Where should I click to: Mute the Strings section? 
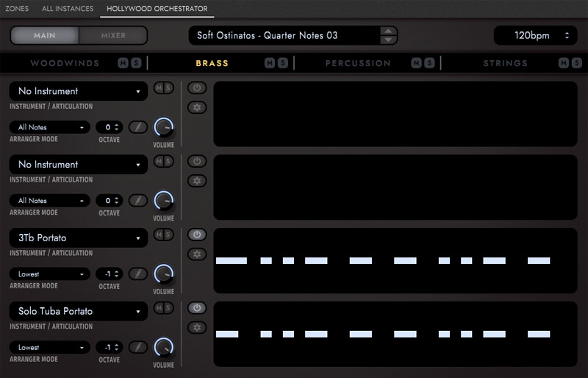pyautogui.click(x=564, y=63)
